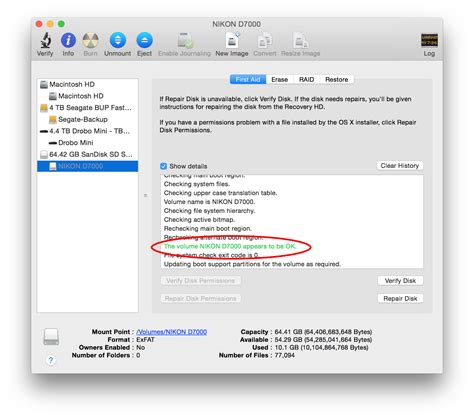Click the disk drive icon beside Mount Point
The height and width of the screenshot is (418, 474).
pos(51,337)
